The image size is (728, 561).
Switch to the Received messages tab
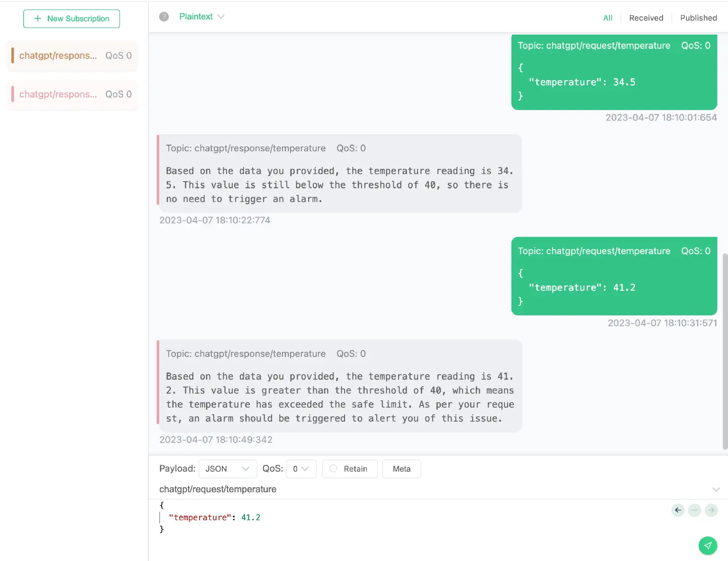(646, 18)
